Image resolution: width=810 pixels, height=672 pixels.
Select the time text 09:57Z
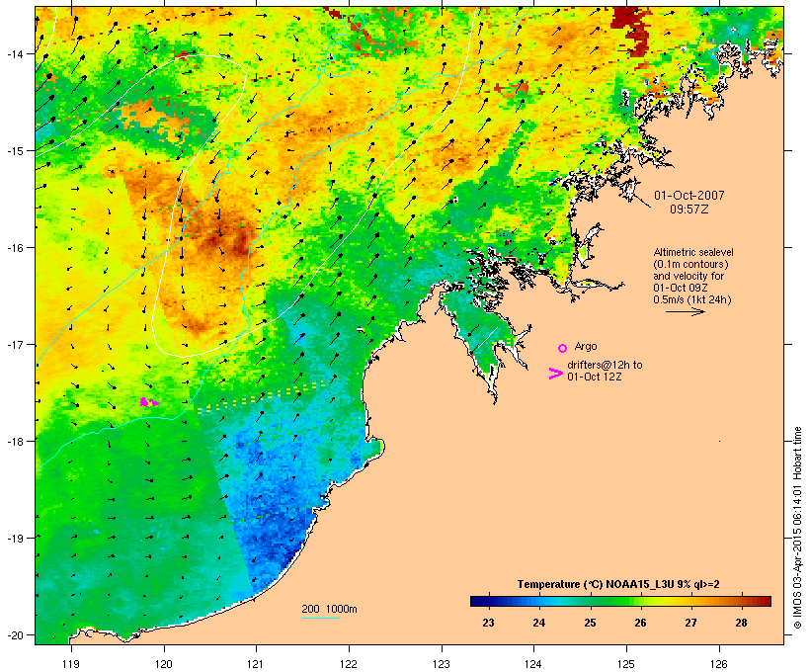[689, 210]
